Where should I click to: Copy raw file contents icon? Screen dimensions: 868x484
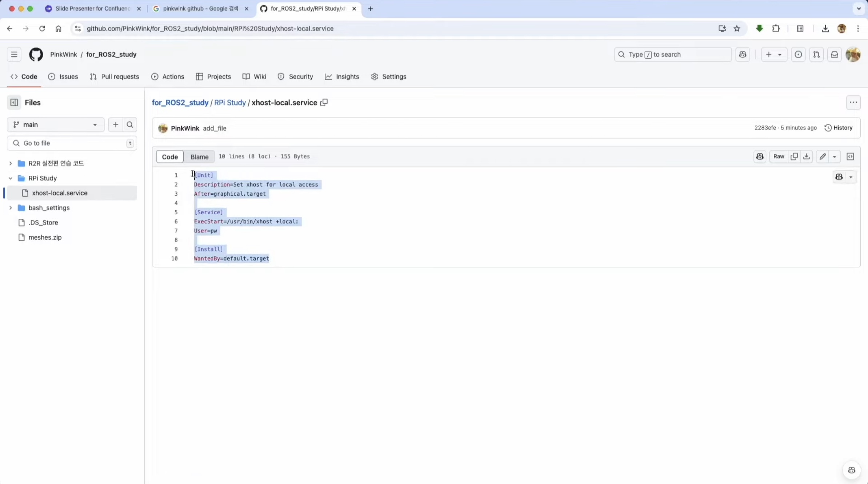click(x=794, y=156)
